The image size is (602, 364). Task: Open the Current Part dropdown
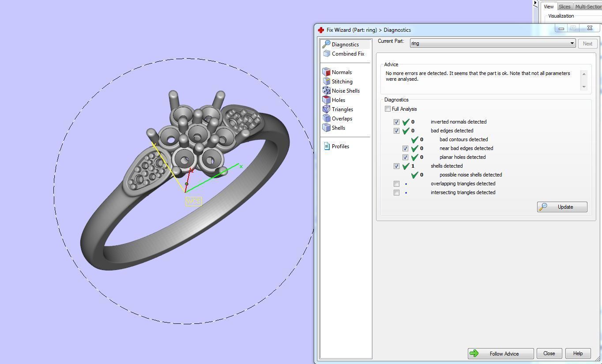click(x=493, y=43)
